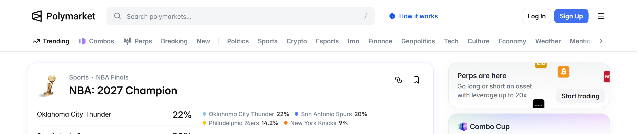Click the orange Bitcoin icon
The height and width of the screenshot is (134, 644).
tap(563, 72)
